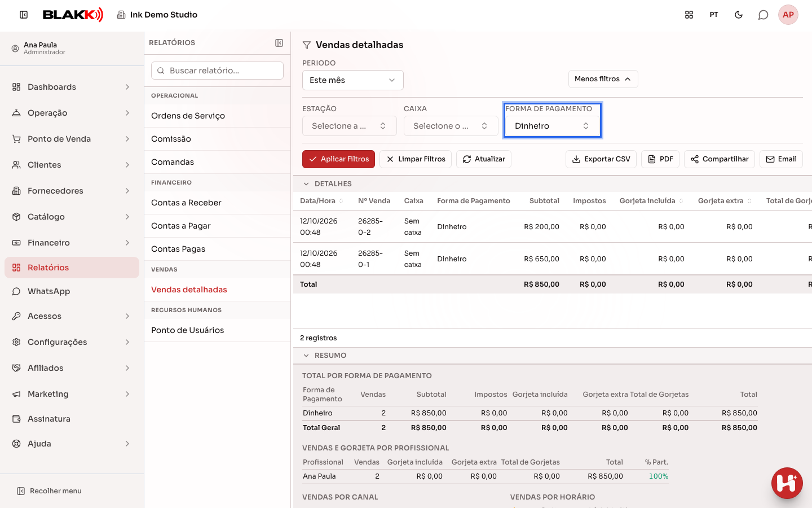The height and width of the screenshot is (508, 812).
Task: Open the apps grid icon in header
Action: point(689,15)
